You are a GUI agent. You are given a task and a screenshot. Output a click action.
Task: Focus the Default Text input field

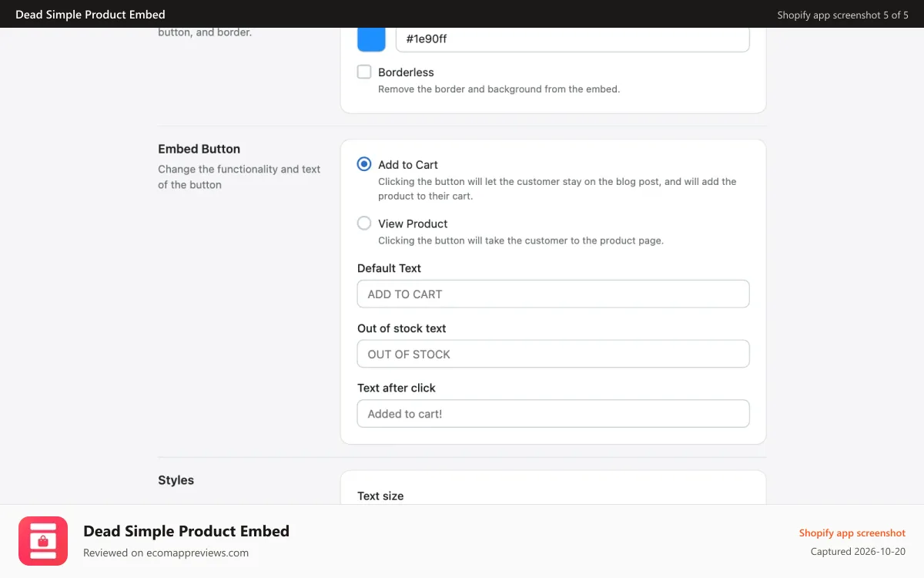click(553, 294)
